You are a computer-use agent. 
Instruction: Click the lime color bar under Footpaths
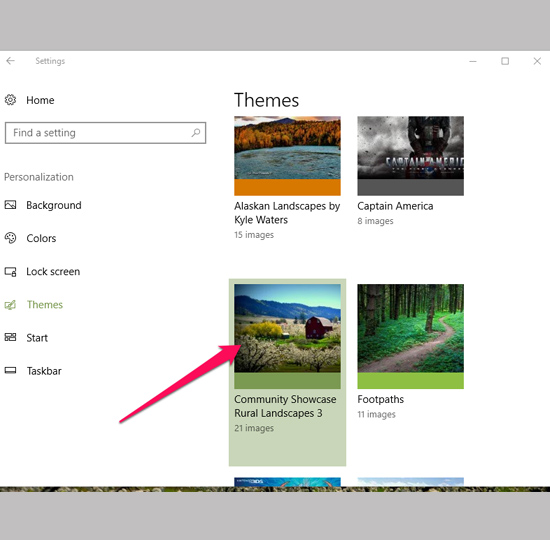tap(410, 381)
